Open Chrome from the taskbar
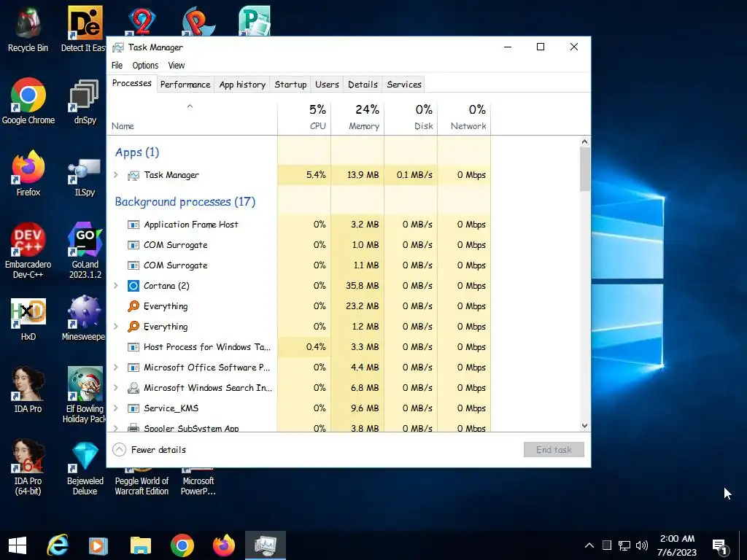Screen dimensions: 747x560 click(x=182, y=545)
